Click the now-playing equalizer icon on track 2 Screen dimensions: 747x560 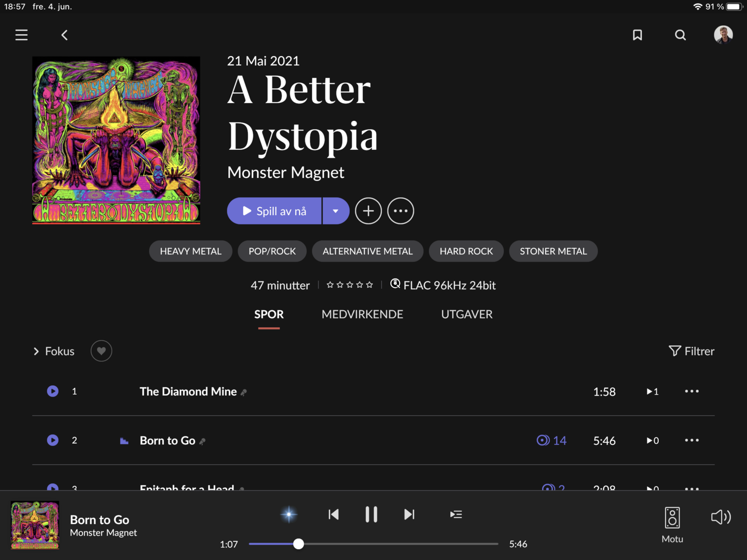click(x=124, y=441)
